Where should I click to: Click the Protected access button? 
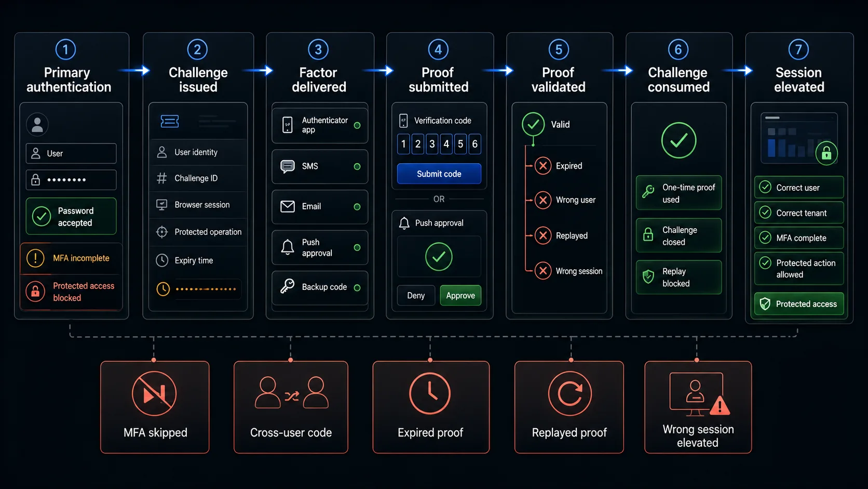(799, 304)
